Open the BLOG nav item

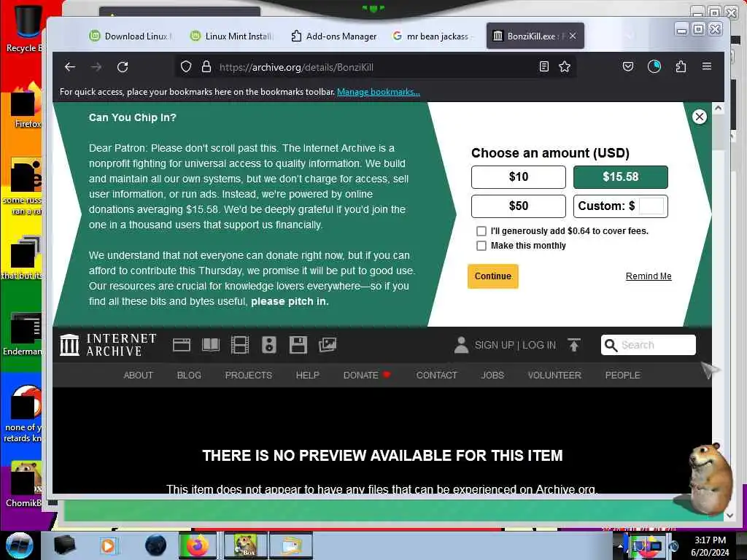pos(189,376)
